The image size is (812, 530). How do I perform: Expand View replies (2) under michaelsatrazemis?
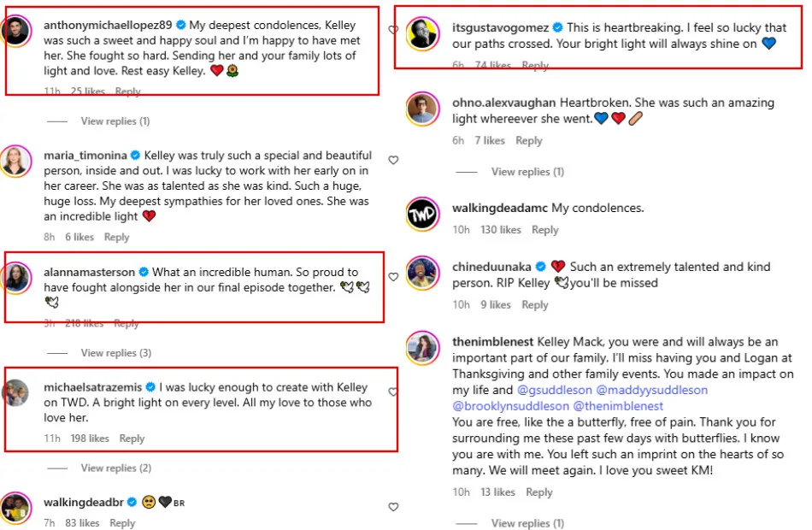pos(115,468)
